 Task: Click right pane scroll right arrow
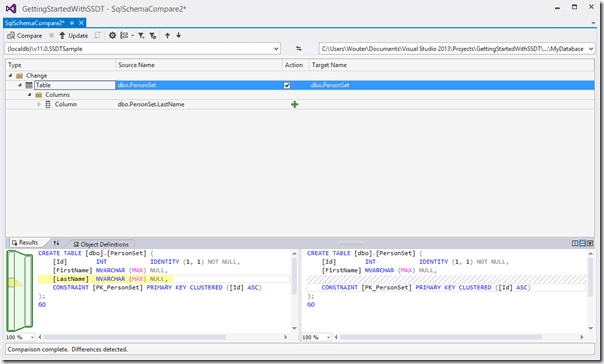[x=582, y=337]
